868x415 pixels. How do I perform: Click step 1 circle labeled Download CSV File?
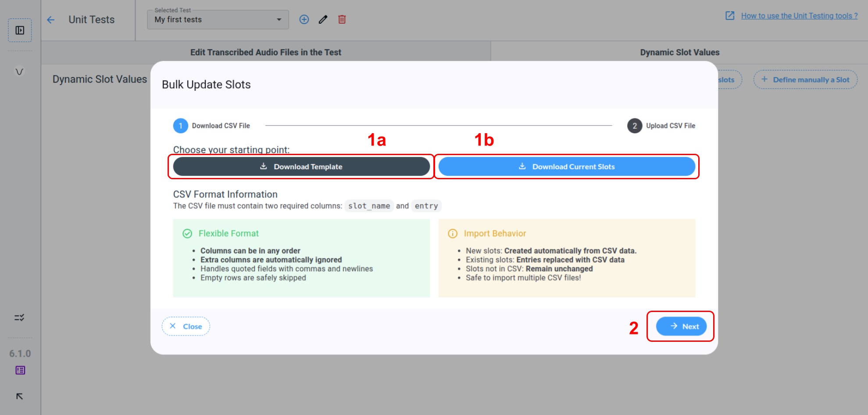pyautogui.click(x=180, y=126)
